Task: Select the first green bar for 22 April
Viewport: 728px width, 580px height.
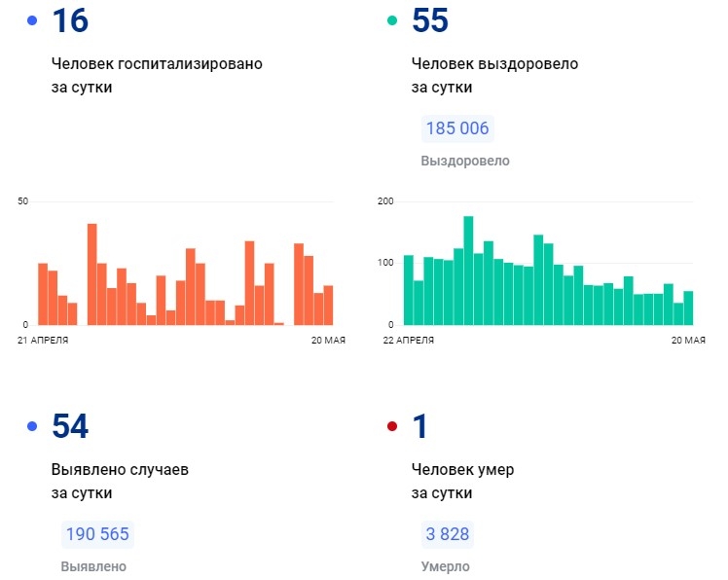Action: 409,289
